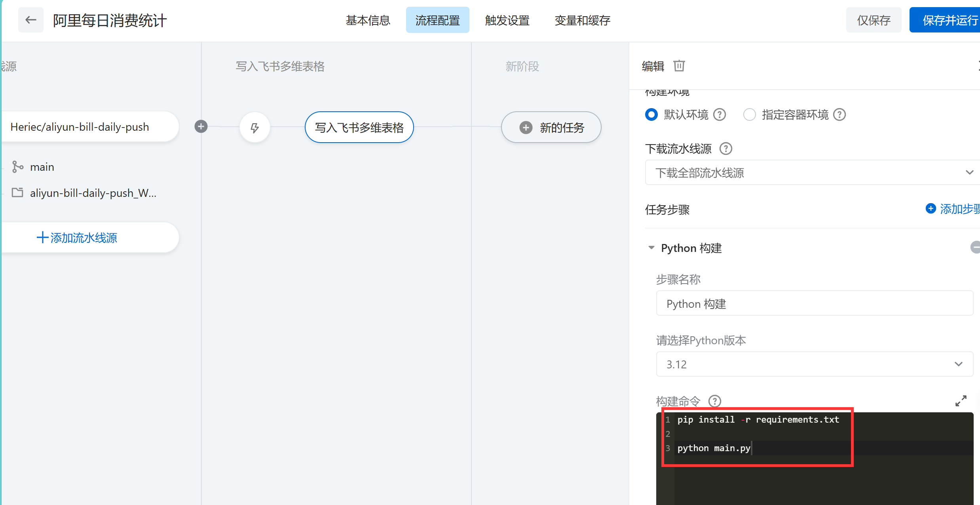980x505 pixels.
Task: Click the 步骤名称 input field
Action: [x=814, y=304]
